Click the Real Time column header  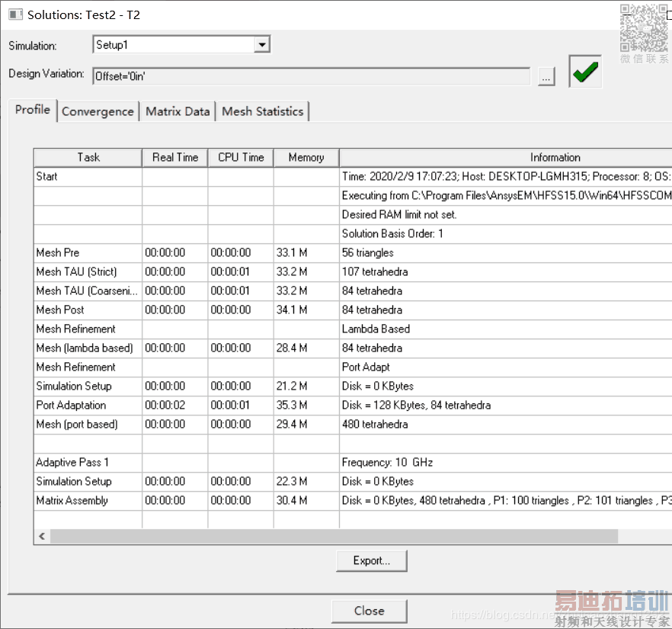tap(175, 157)
